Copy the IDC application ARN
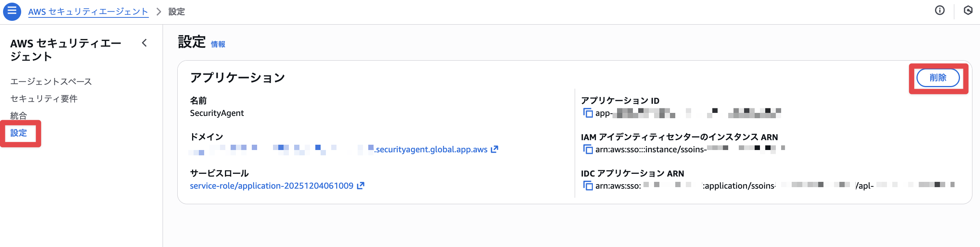This screenshot has width=980, height=247. pos(588,186)
